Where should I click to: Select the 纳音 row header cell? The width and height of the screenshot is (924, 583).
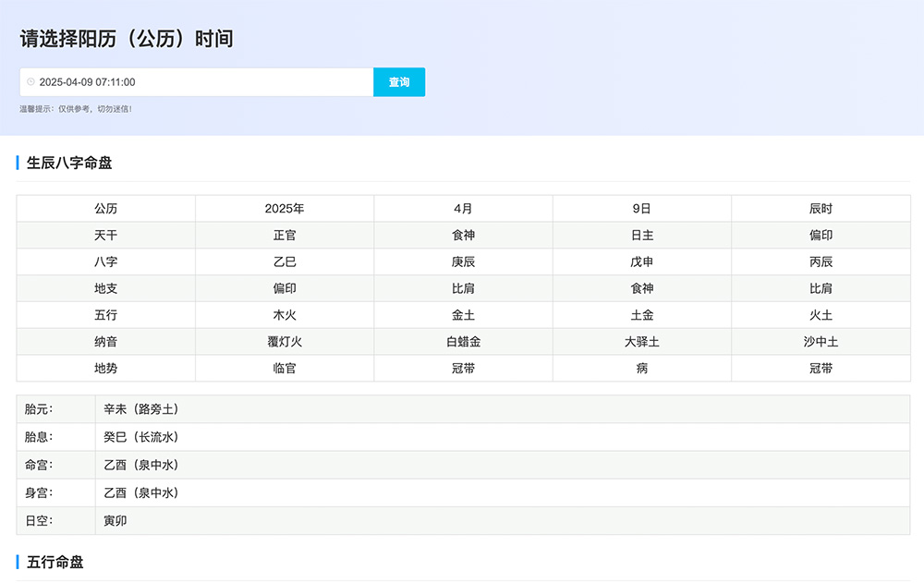[x=106, y=341]
